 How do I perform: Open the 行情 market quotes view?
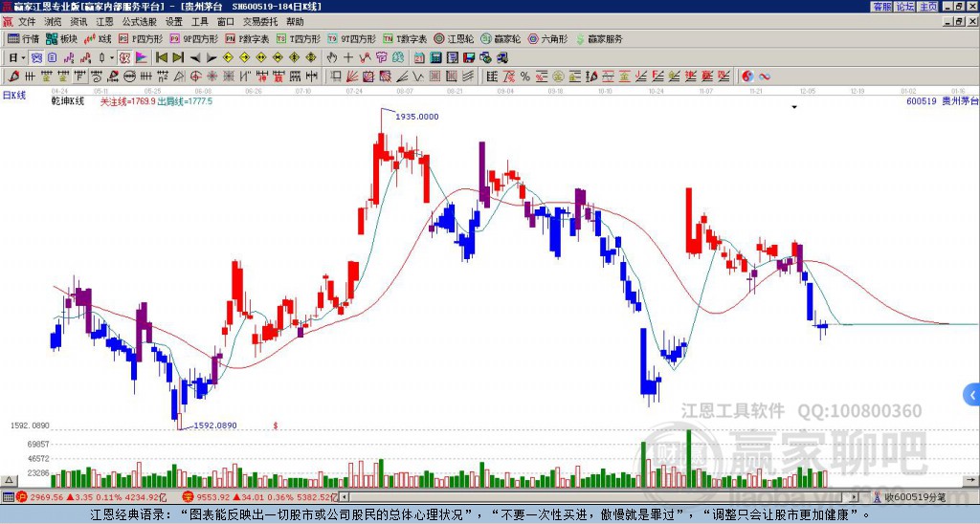pos(23,38)
